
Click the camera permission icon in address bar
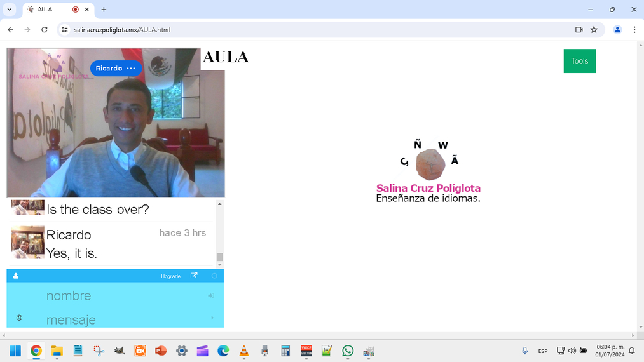click(579, 30)
